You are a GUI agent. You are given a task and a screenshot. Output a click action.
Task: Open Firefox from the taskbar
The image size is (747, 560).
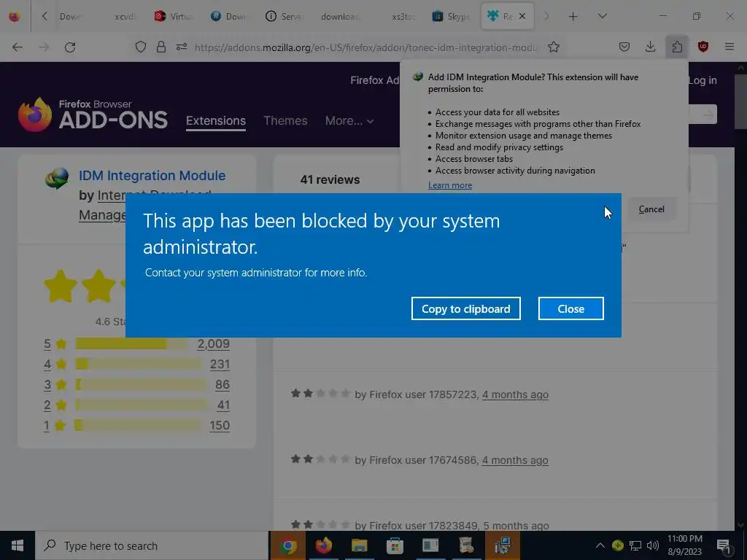(323, 545)
